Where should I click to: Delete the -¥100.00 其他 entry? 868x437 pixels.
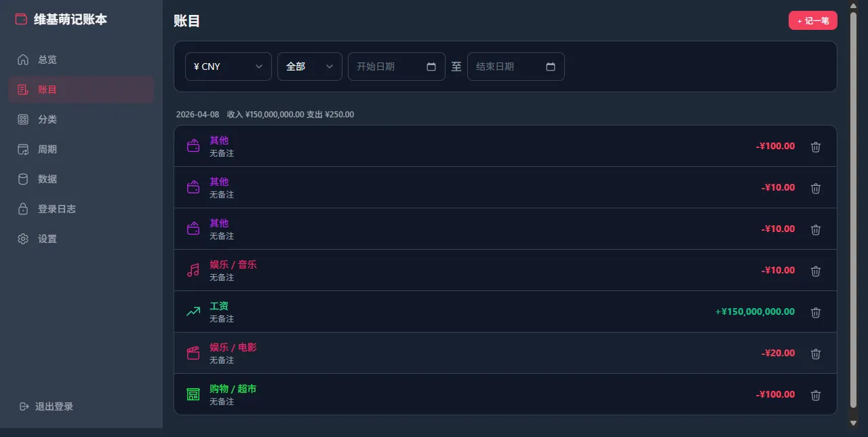click(x=816, y=147)
